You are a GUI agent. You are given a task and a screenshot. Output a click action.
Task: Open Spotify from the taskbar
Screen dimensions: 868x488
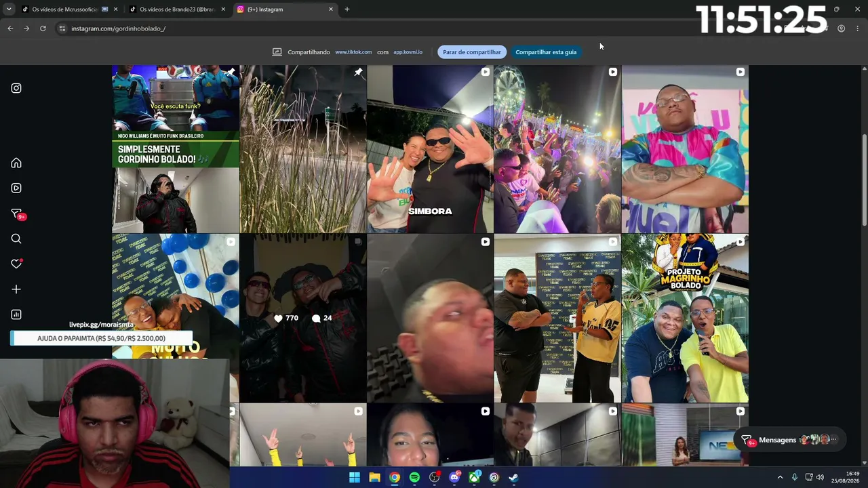point(414,477)
